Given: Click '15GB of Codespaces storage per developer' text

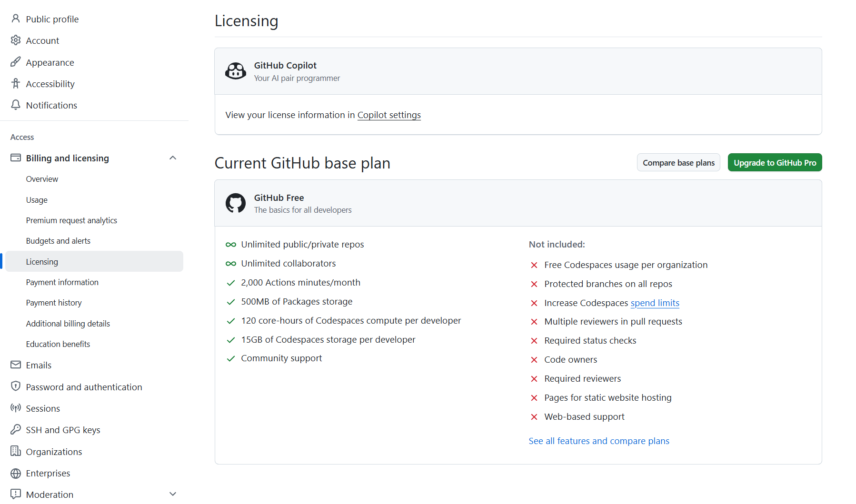Looking at the screenshot, I should (328, 339).
